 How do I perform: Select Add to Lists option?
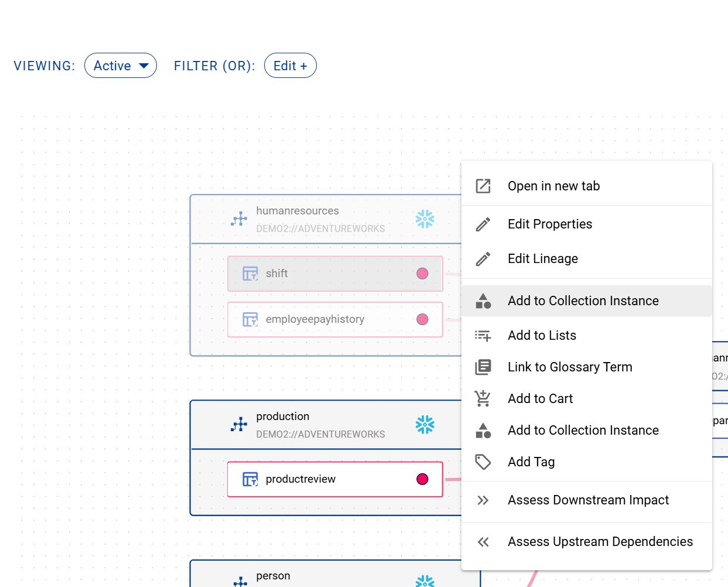[542, 336]
